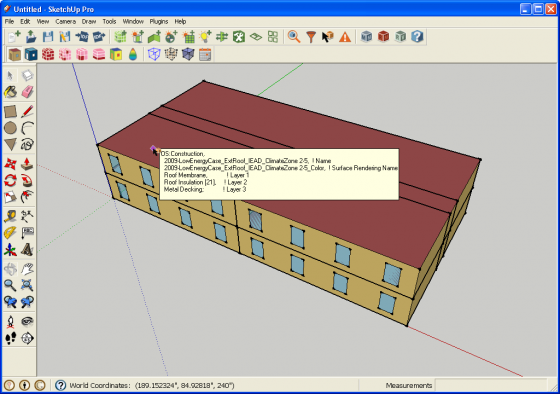Select the Paint Bucket tool
Screen dimensions: 560x394
tap(10, 92)
